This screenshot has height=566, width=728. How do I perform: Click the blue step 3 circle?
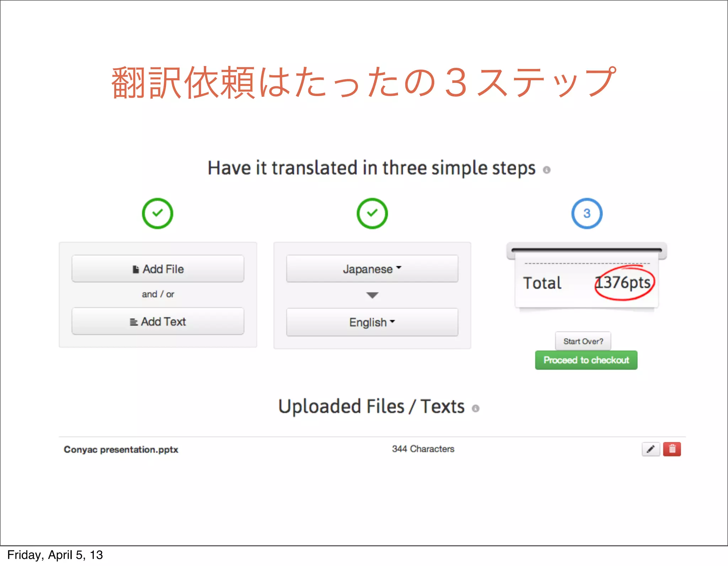pos(587,213)
